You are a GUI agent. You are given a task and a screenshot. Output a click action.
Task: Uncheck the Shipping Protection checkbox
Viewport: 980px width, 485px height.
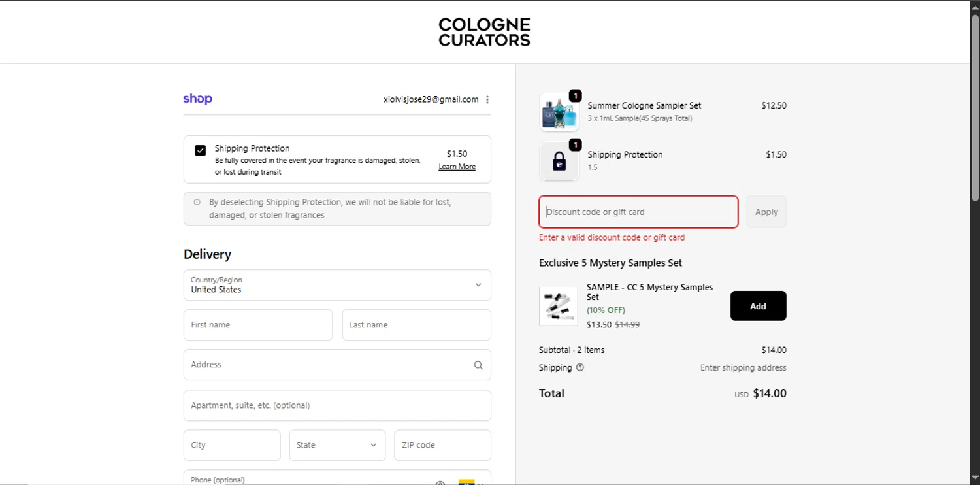pos(201,151)
